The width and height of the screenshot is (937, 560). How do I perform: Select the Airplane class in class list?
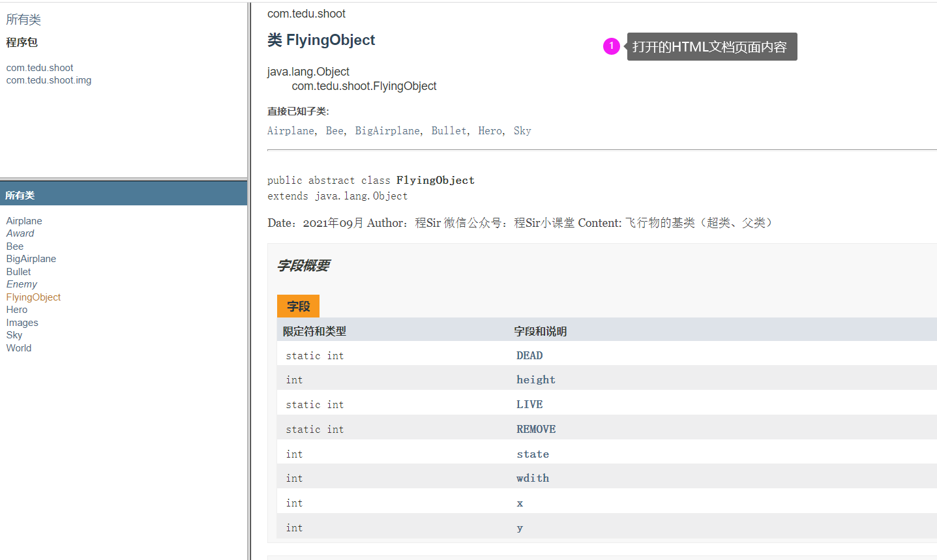click(x=24, y=221)
